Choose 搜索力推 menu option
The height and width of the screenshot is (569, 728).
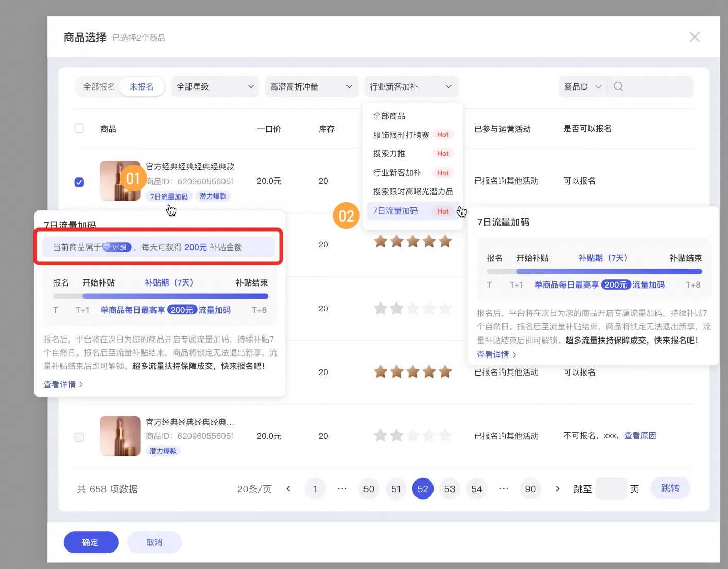(413, 154)
